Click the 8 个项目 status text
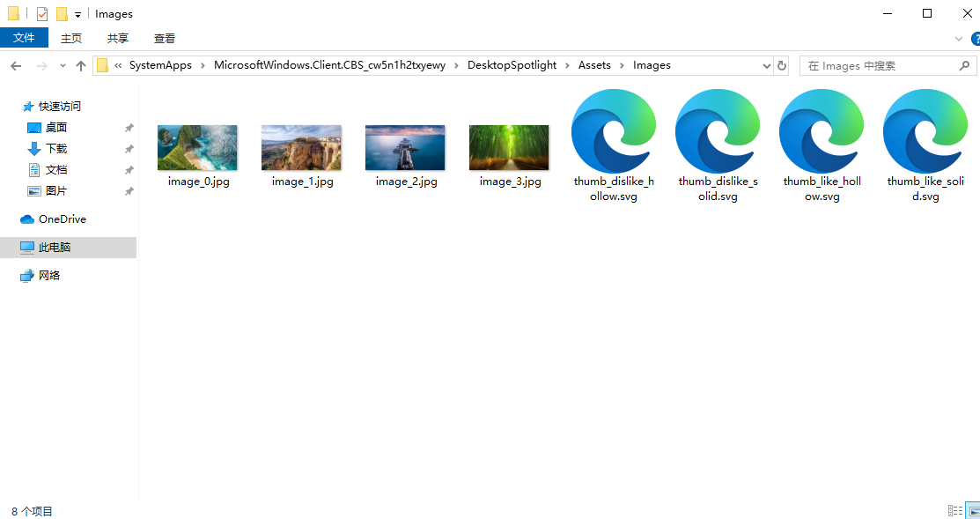This screenshot has height=519, width=980. [x=32, y=511]
